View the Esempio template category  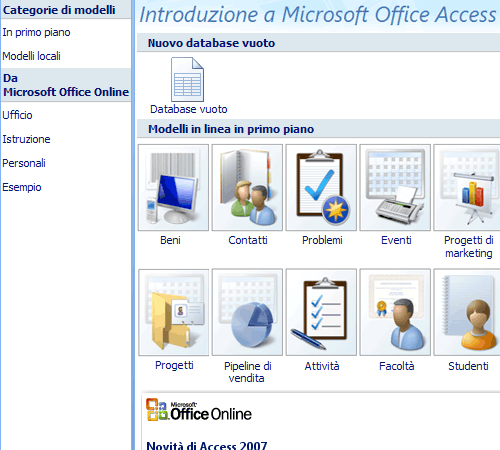tap(22, 187)
